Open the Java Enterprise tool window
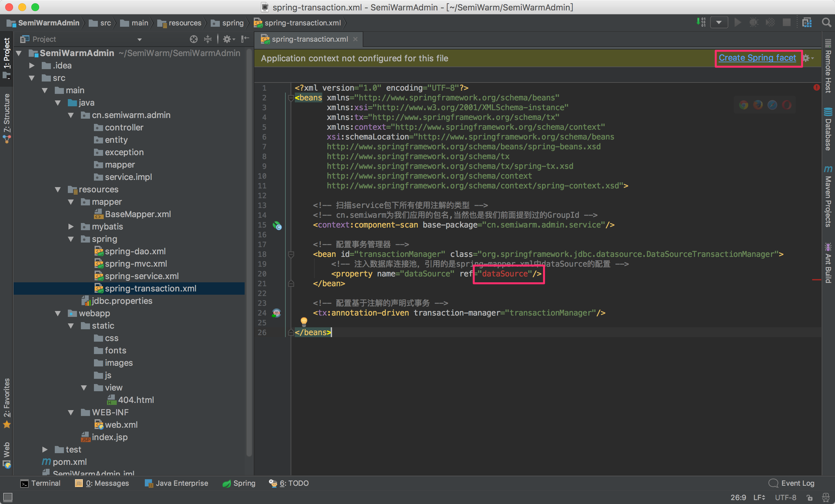835x504 pixels. pyautogui.click(x=176, y=483)
